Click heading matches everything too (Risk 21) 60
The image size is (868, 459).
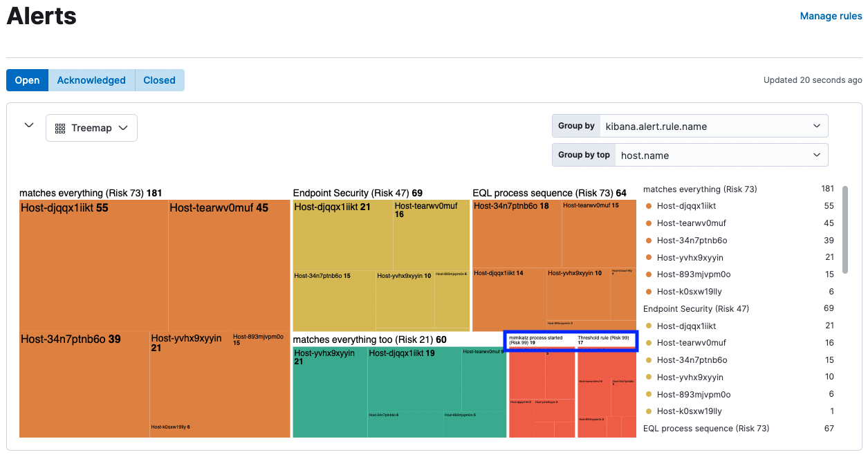370,339
